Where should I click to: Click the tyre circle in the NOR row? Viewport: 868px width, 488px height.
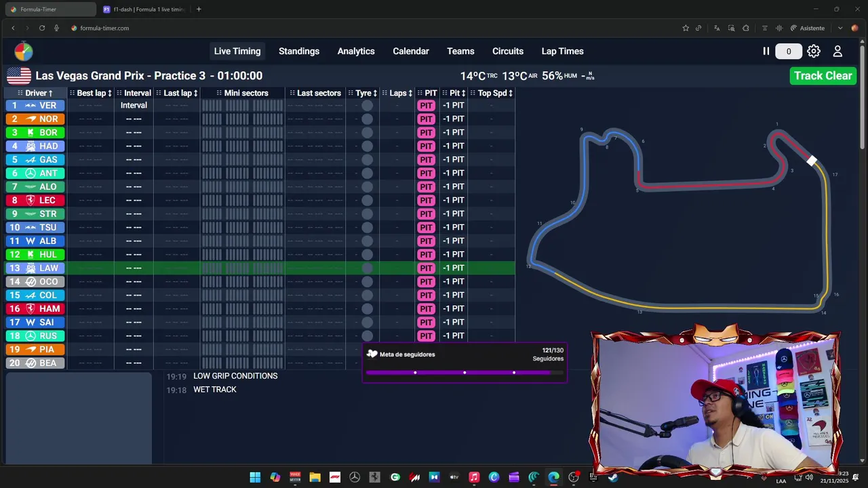[x=367, y=119]
